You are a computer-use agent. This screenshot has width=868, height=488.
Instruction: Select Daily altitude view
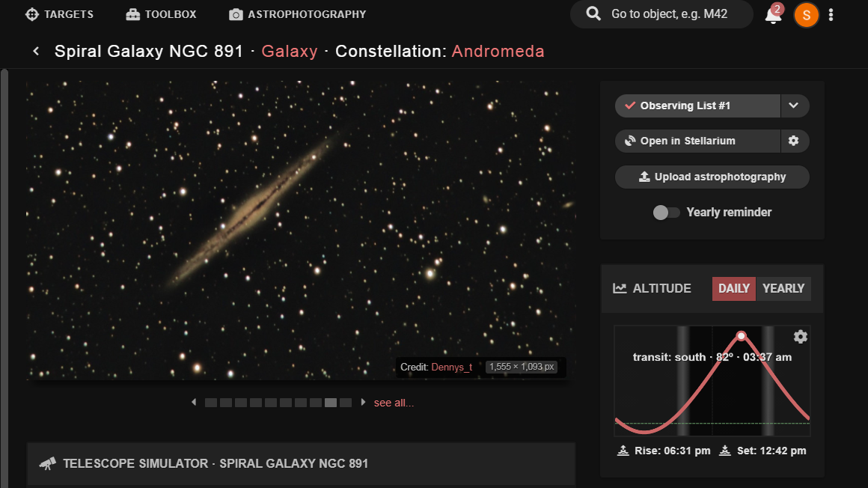[733, 288]
